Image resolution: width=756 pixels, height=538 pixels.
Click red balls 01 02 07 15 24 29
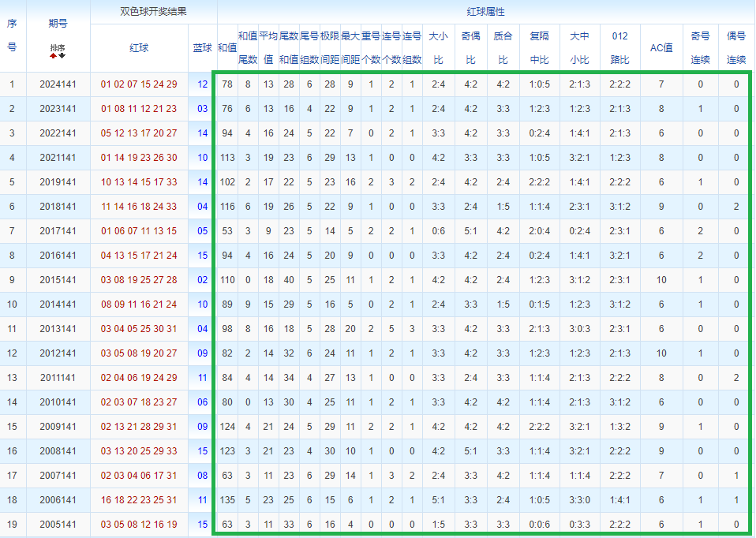tap(139, 84)
